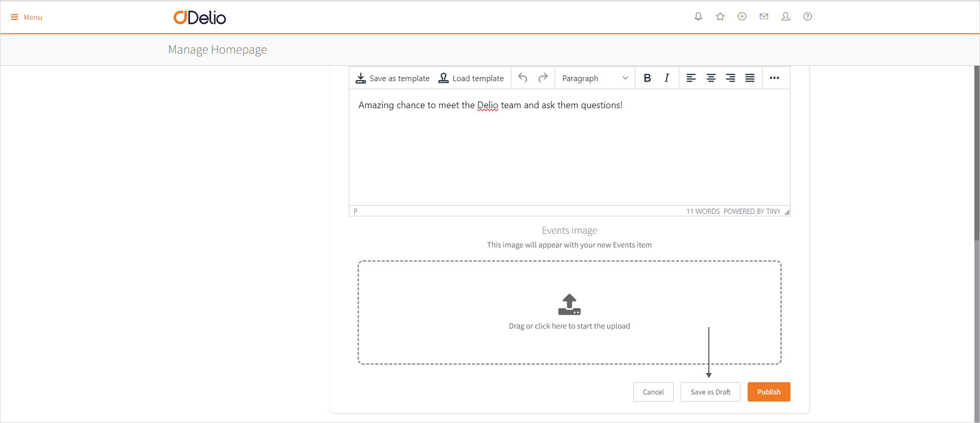Align text center
The height and width of the screenshot is (423, 980).
pyautogui.click(x=711, y=78)
